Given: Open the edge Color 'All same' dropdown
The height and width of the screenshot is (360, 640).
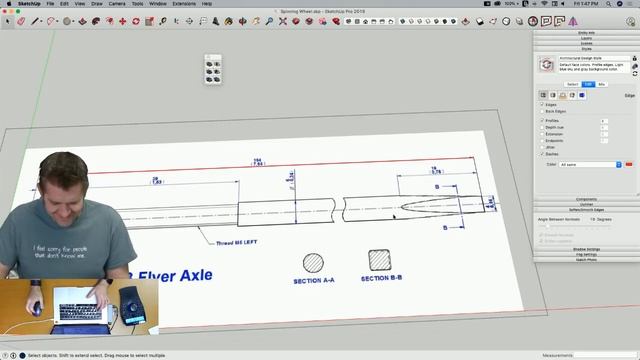Looking at the screenshot, I should (590, 164).
